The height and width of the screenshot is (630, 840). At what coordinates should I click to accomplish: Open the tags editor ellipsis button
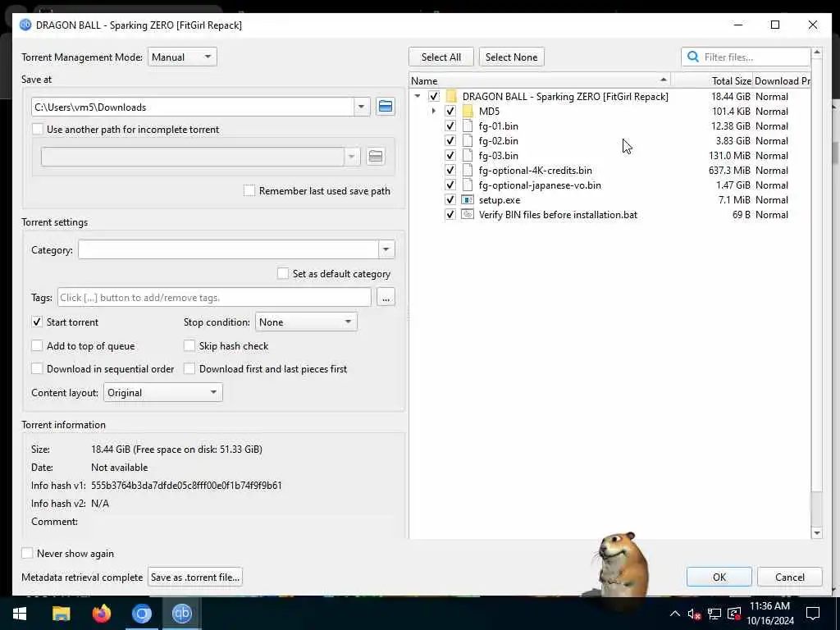coord(386,297)
